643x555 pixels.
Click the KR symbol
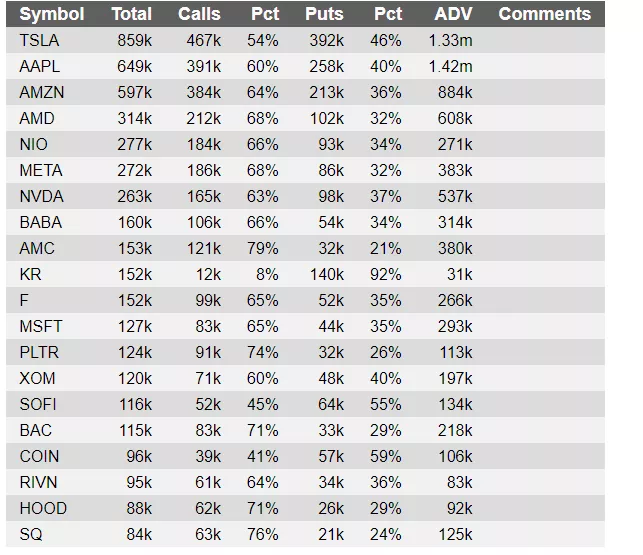pyautogui.click(x=30, y=274)
